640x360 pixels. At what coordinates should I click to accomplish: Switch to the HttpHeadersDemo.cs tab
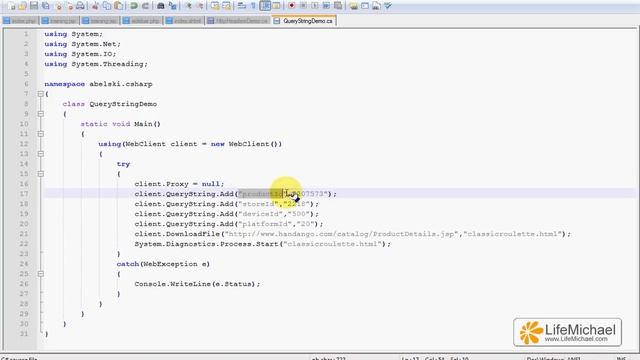coord(238,20)
